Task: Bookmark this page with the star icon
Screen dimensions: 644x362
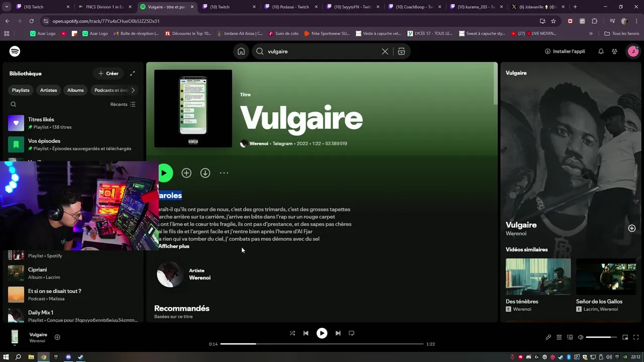Action: tap(553, 21)
